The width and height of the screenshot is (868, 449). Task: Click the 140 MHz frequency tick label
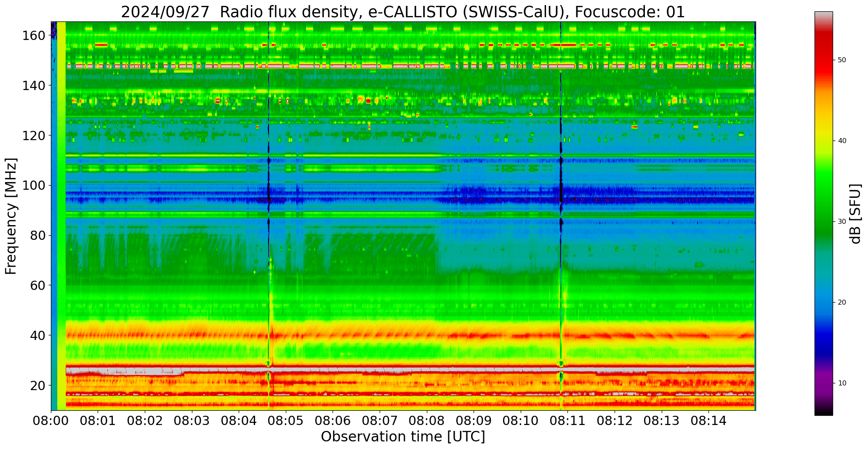(x=34, y=85)
